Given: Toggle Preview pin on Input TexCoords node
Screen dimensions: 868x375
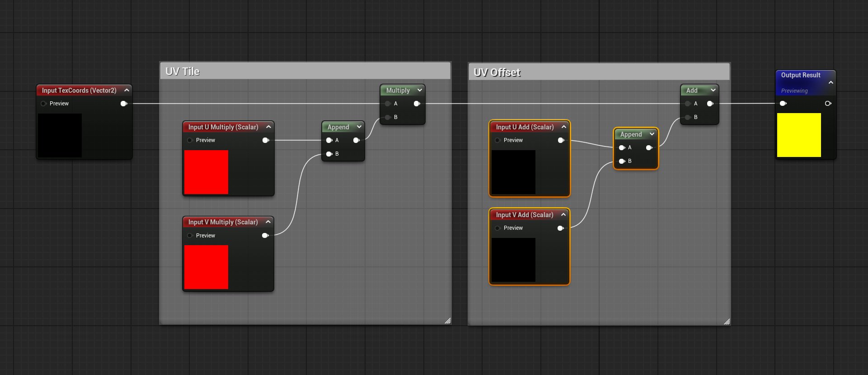Looking at the screenshot, I should pos(43,104).
